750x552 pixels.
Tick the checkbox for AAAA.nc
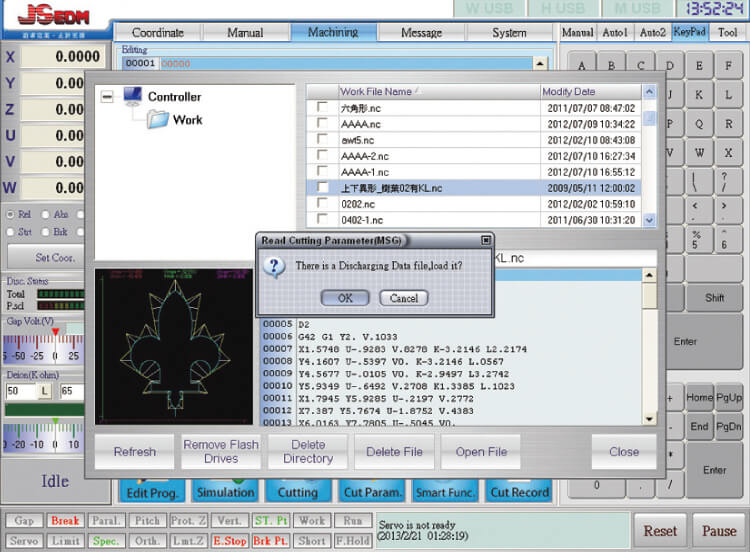point(322,123)
